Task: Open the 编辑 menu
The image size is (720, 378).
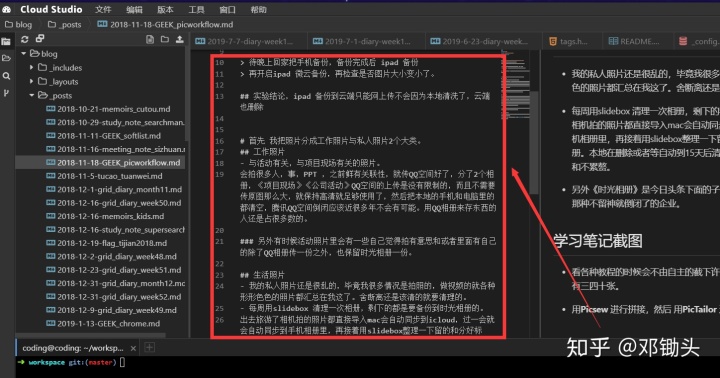Action: click(134, 10)
